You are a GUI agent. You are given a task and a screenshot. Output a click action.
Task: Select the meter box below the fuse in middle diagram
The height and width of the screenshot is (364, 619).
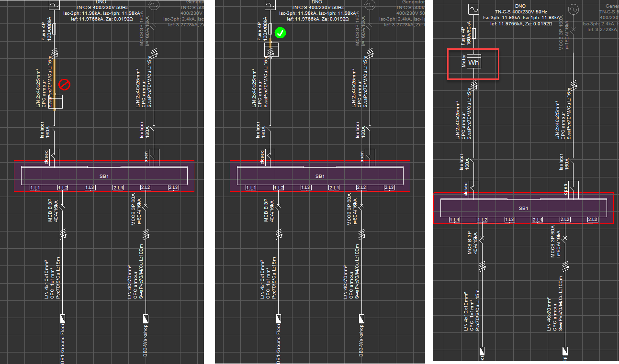pyautogui.click(x=271, y=50)
